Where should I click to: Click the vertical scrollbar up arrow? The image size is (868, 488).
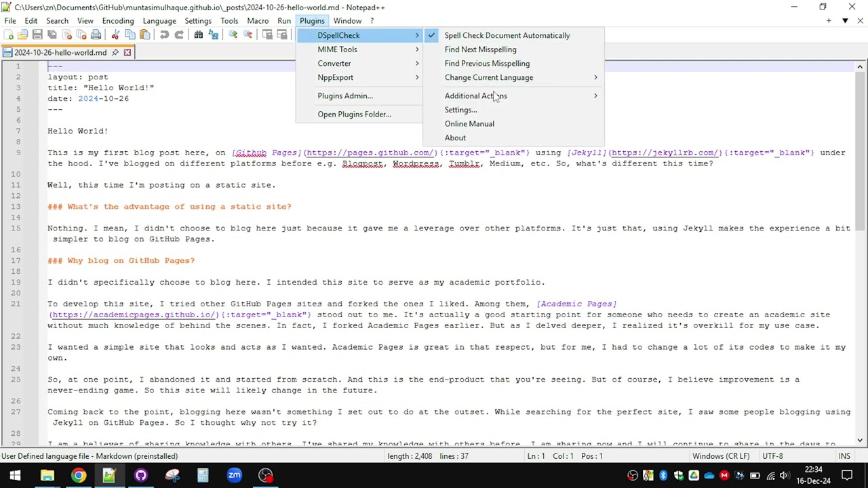[x=860, y=66]
